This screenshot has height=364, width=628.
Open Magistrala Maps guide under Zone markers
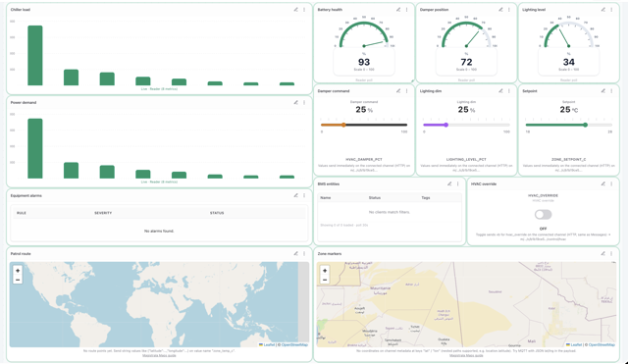tap(466, 355)
